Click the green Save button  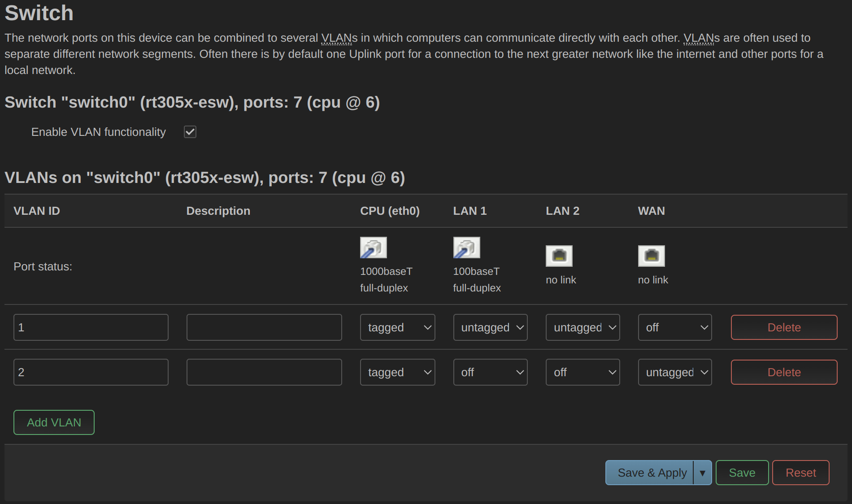[742, 473]
